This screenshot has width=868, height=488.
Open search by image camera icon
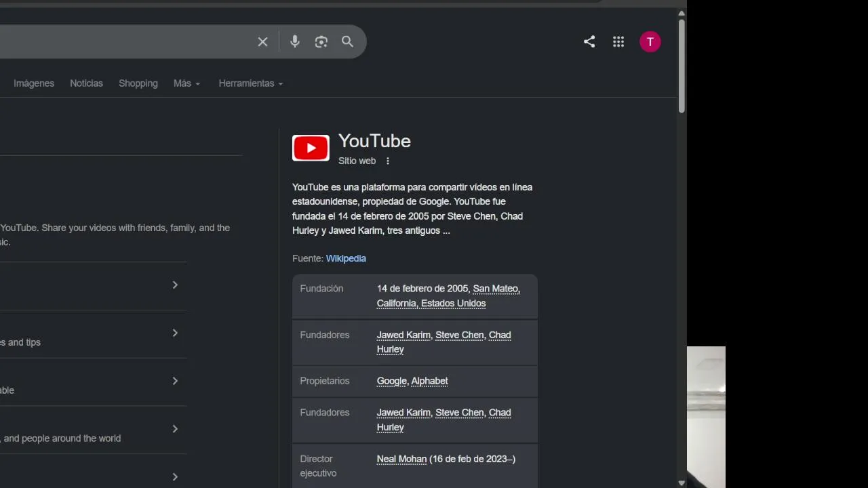[321, 42]
